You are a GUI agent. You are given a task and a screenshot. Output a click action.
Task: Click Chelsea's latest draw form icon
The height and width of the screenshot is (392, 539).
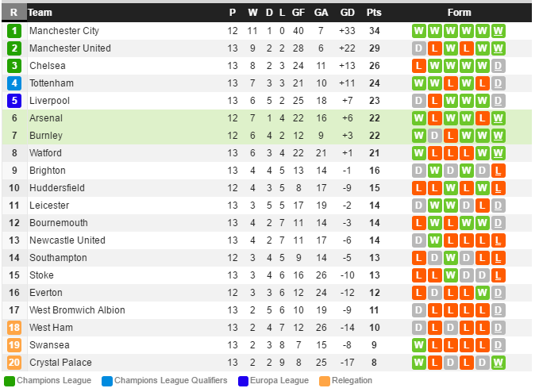(x=498, y=66)
